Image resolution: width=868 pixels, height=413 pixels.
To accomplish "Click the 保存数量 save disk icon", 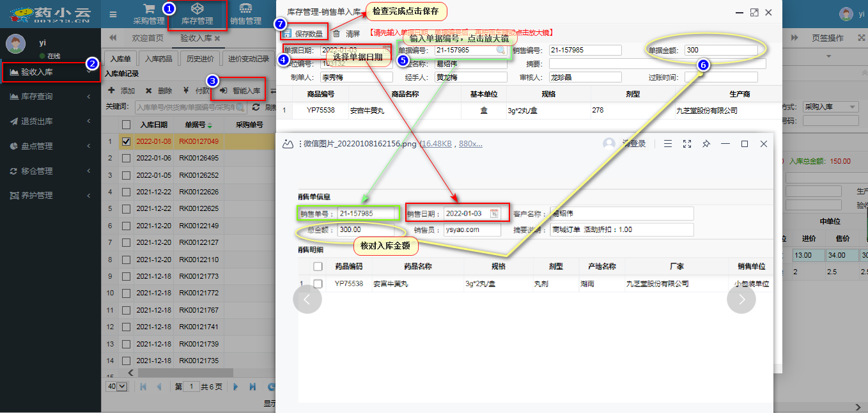I will point(287,33).
